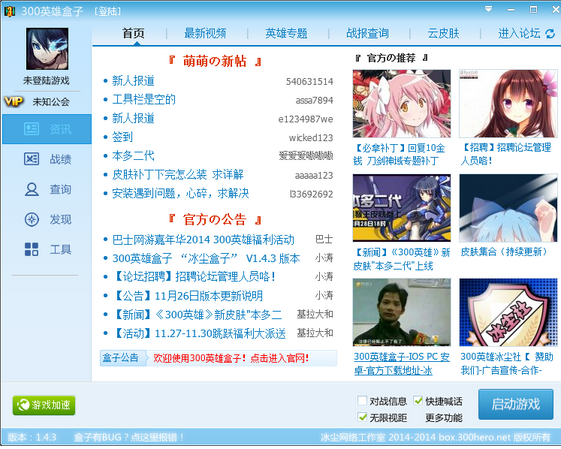
Task: Click the 游戏加速 green button
Action: coord(44,405)
